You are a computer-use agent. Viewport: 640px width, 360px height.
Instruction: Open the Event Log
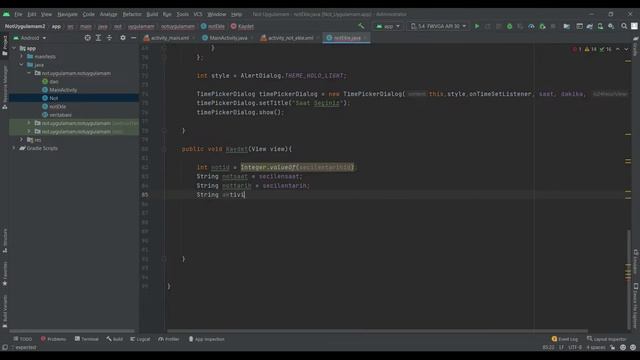click(565, 339)
